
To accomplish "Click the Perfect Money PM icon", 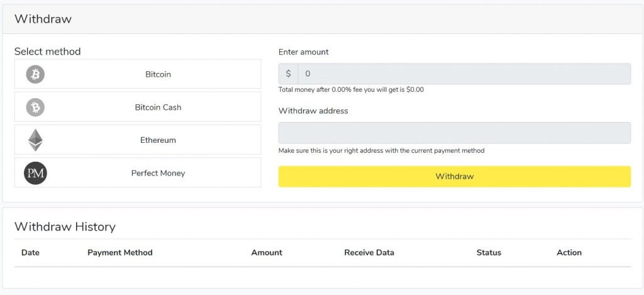I will pyautogui.click(x=35, y=173).
